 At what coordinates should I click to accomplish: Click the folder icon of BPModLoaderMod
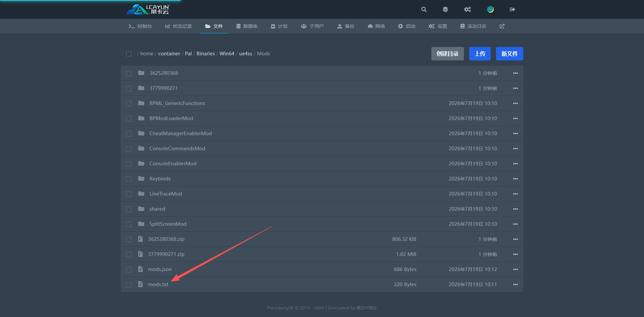(141, 118)
